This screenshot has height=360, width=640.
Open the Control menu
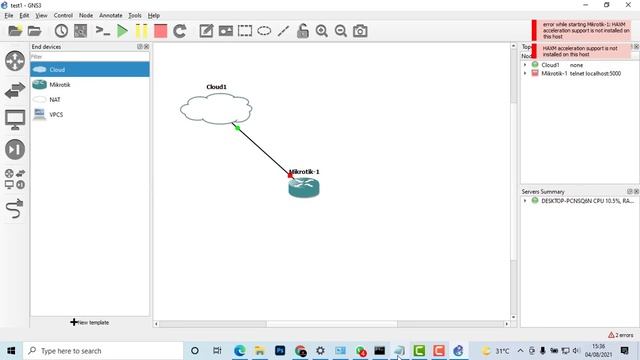click(x=63, y=16)
